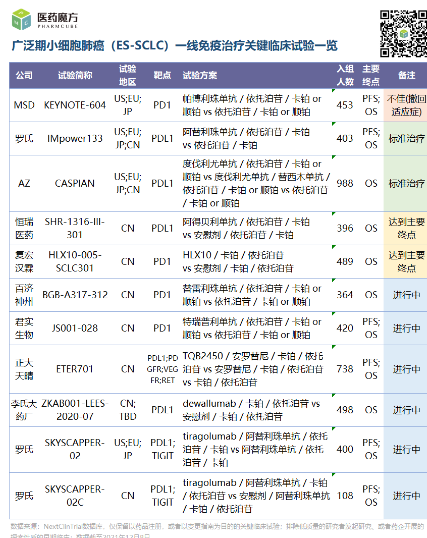Click enrollment number 420

[x=345, y=328]
